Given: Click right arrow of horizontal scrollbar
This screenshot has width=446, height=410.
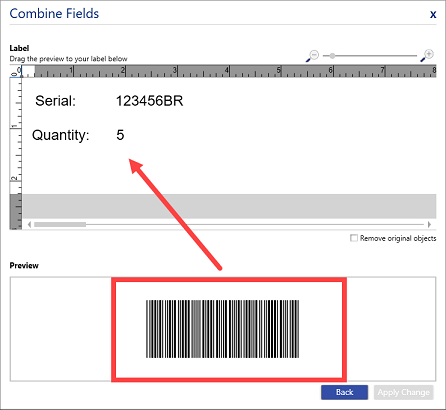Looking at the screenshot, I should [x=429, y=224].
